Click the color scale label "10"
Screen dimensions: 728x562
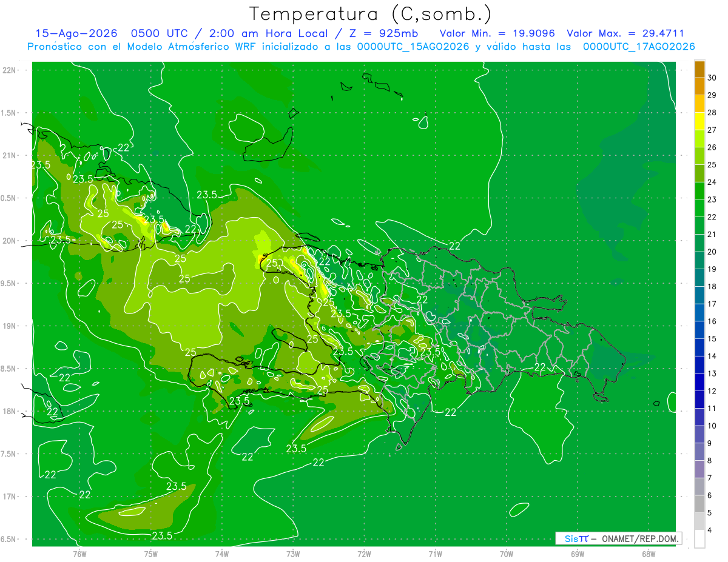coord(713,426)
